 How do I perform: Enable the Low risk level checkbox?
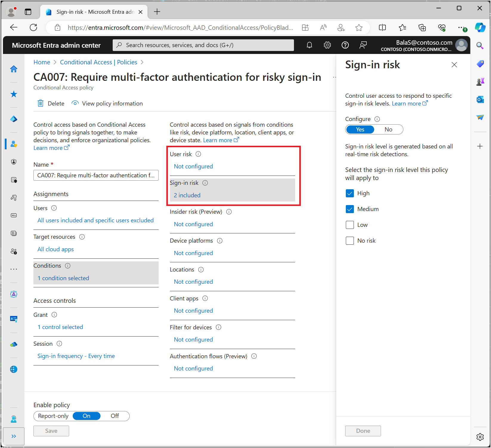point(350,225)
